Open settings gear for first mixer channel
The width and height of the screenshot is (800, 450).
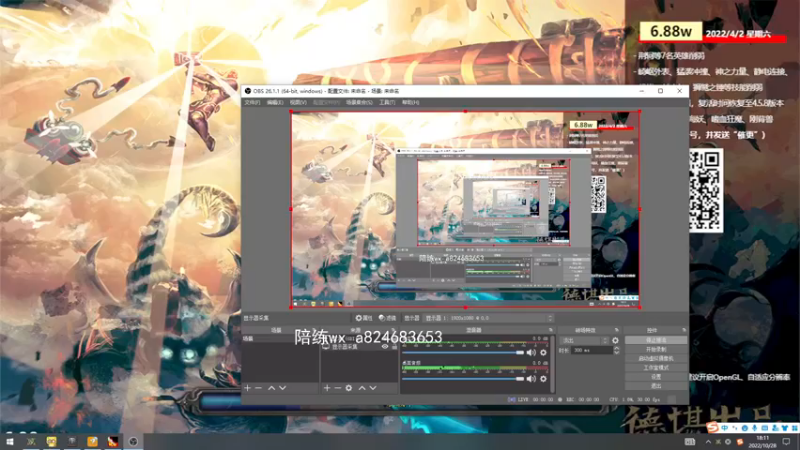click(543, 353)
